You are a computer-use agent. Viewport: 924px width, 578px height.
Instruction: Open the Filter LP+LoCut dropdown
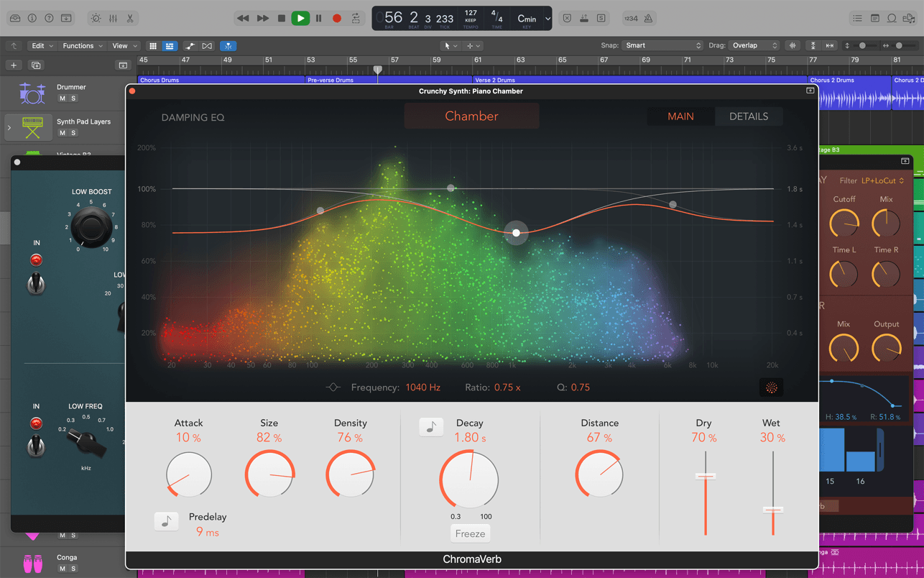(x=883, y=180)
